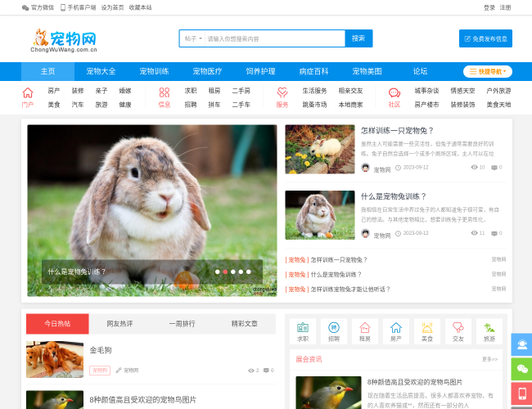Click the 注册 link

pos(505,7)
